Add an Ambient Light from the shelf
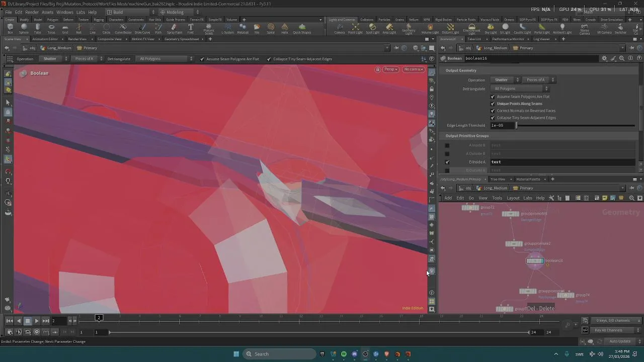This screenshot has height=362, width=644. tap(562, 29)
